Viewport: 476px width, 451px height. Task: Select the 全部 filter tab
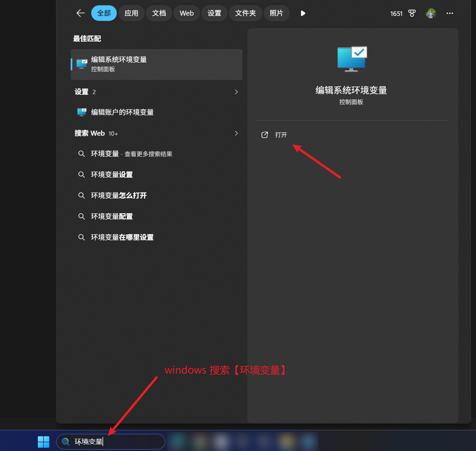(x=104, y=13)
